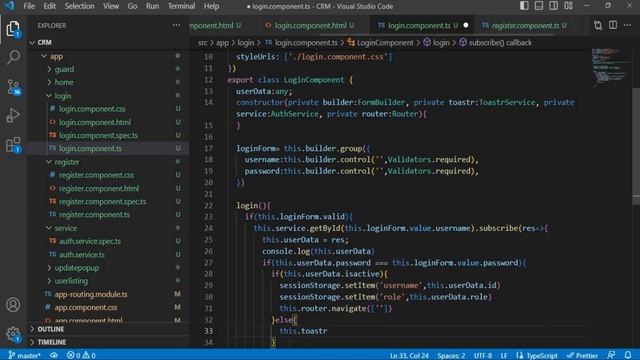Open the Terminal menu
640x360 pixels.
click(181, 6)
